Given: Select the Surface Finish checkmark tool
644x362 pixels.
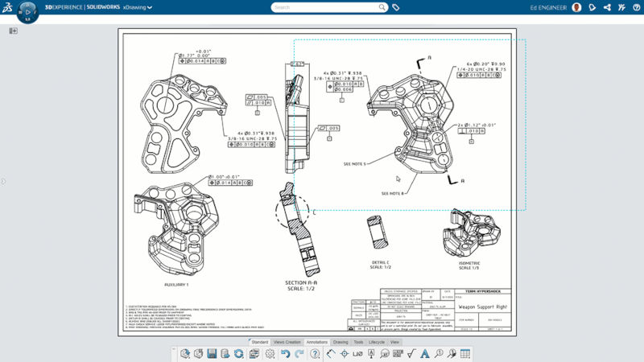Looking at the screenshot, I should [411, 354].
